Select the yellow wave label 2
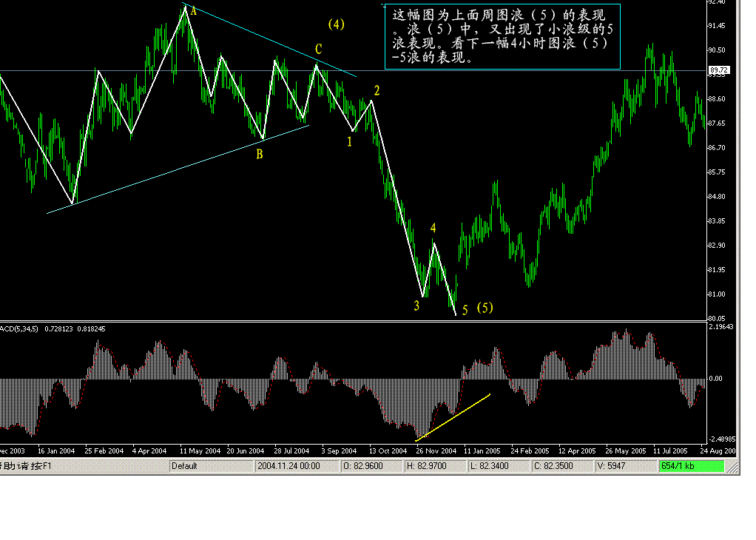Screen dimensions: 756x540 click(x=377, y=90)
